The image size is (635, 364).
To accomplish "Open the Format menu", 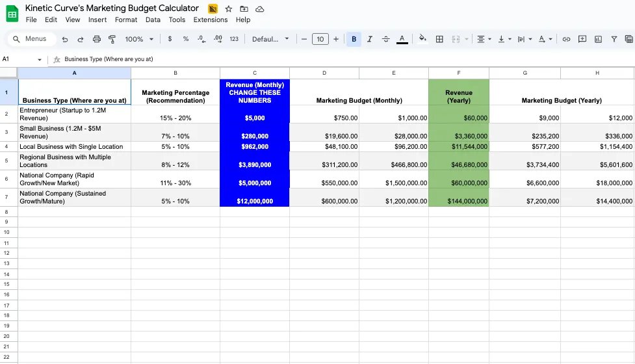I will click(x=126, y=19).
